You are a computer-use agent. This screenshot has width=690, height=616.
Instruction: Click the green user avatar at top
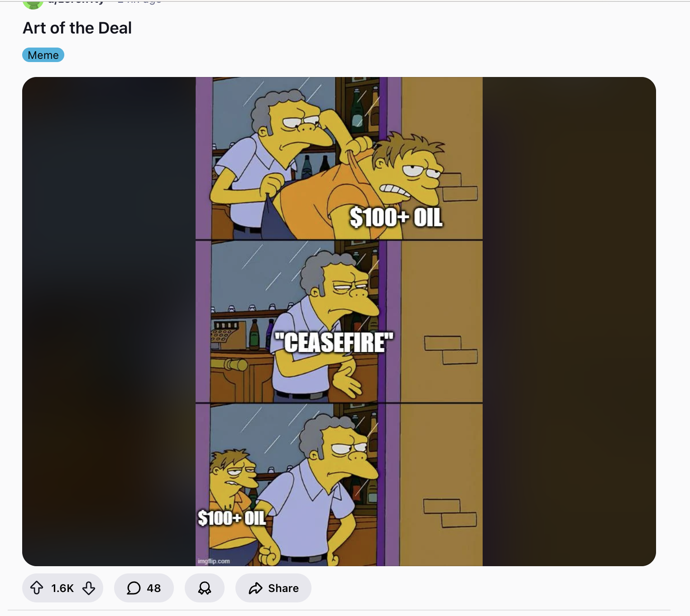pyautogui.click(x=33, y=4)
